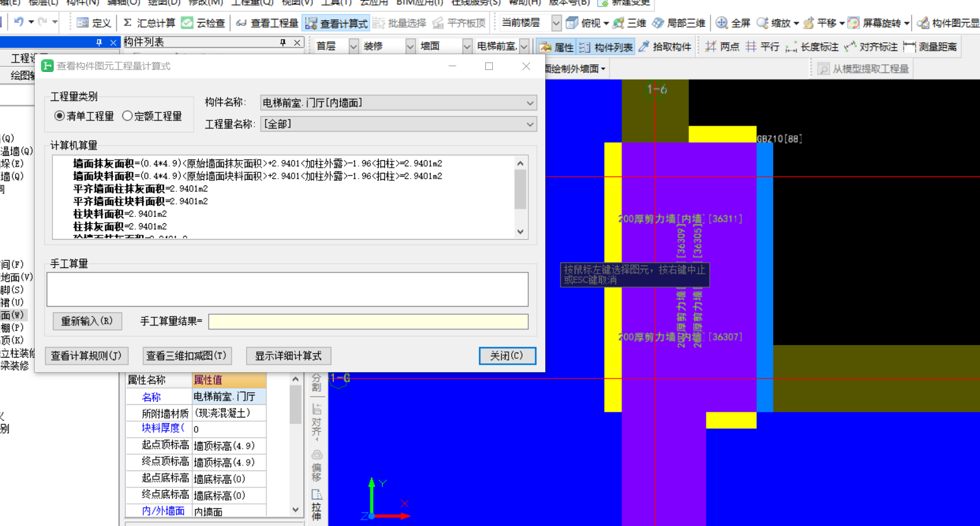Select the 两点 two-point axis tool

tap(722, 47)
